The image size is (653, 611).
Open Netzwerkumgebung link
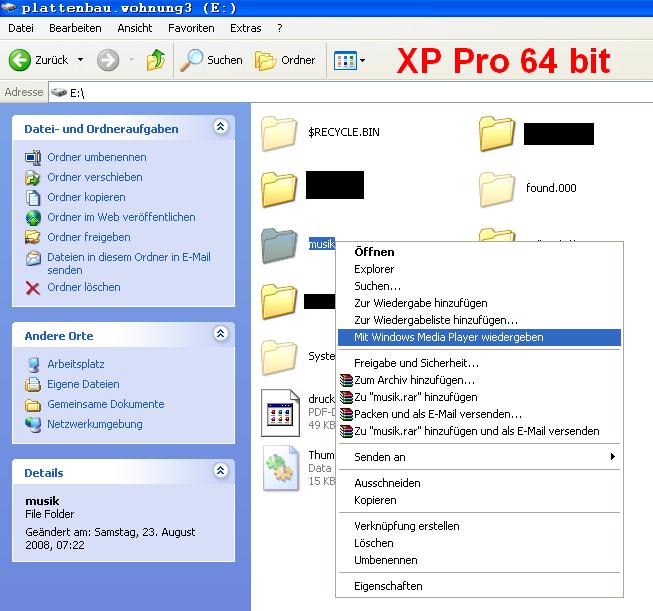point(95,424)
